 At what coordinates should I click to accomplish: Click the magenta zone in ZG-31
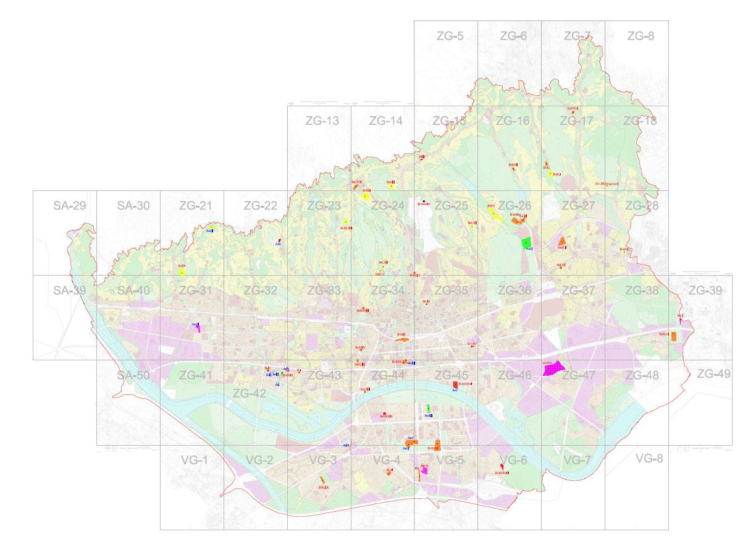(198, 327)
